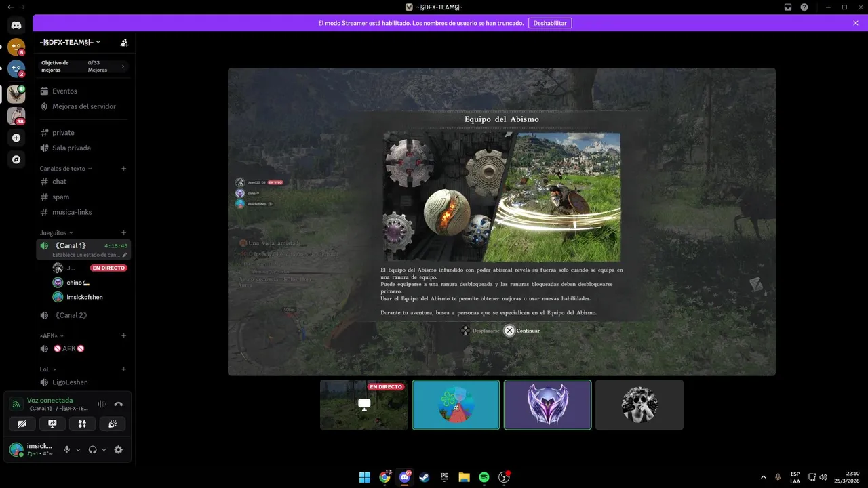Select the EN DIRECTO stream thumbnail
Image resolution: width=868 pixels, height=488 pixels.
pyautogui.click(x=364, y=405)
